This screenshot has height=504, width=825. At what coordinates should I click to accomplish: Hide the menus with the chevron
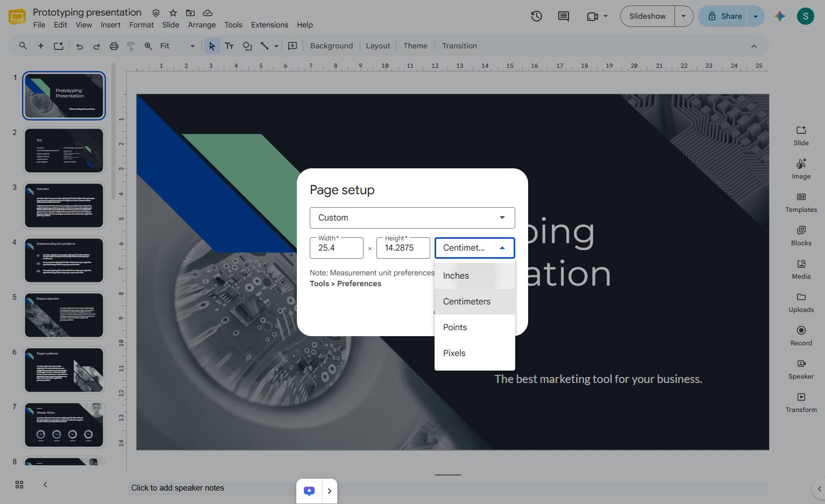(x=754, y=46)
